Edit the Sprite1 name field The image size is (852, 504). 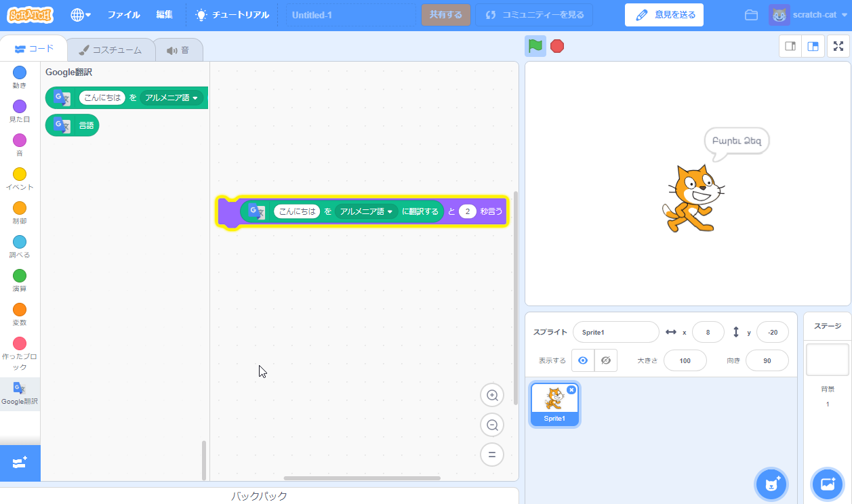point(615,332)
